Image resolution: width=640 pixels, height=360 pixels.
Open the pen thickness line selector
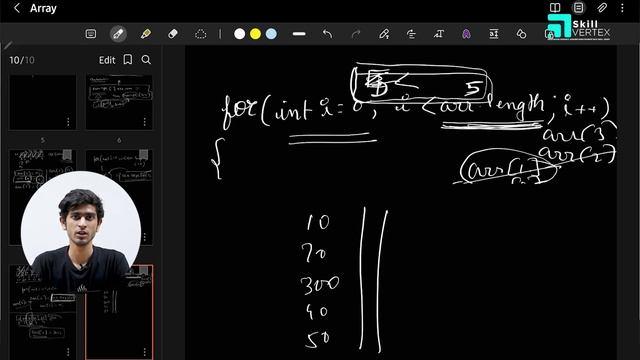tap(299, 34)
